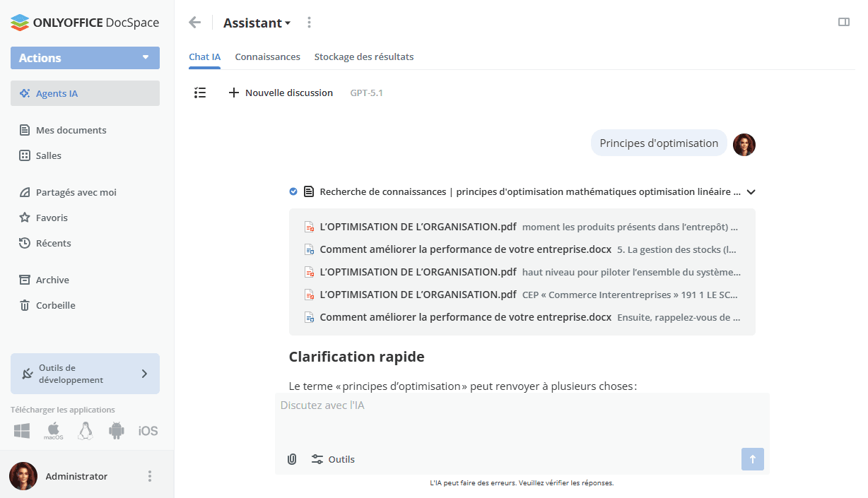Image resolution: width=868 pixels, height=498 pixels.
Task: Click the Corbeille trash icon
Action: click(25, 305)
